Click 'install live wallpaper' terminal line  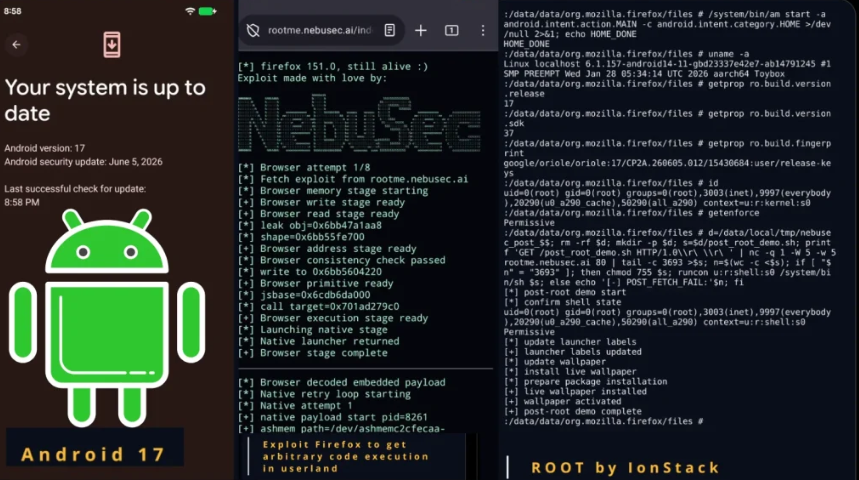(x=568, y=372)
